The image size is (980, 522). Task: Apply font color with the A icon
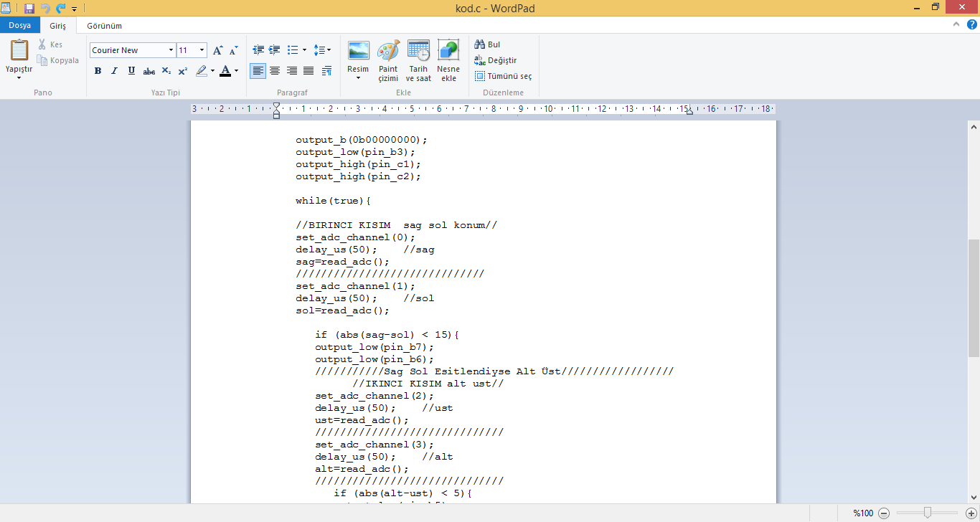(x=226, y=71)
